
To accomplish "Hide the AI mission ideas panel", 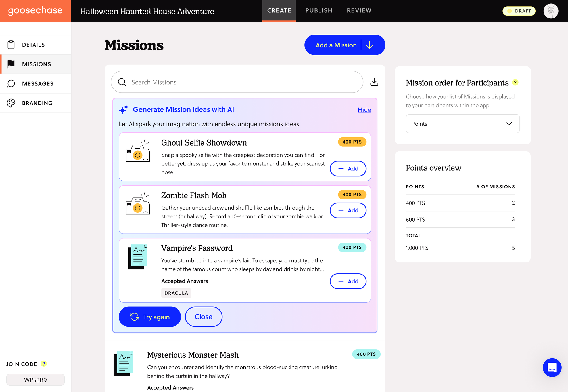I will [364, 110].
